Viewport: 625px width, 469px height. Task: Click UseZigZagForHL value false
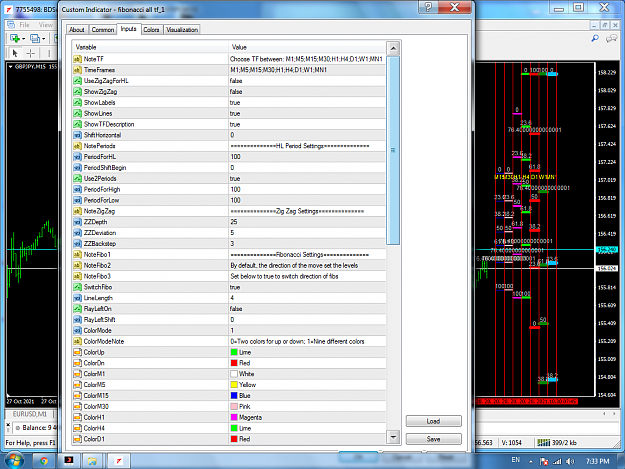[x=236, y=80]
